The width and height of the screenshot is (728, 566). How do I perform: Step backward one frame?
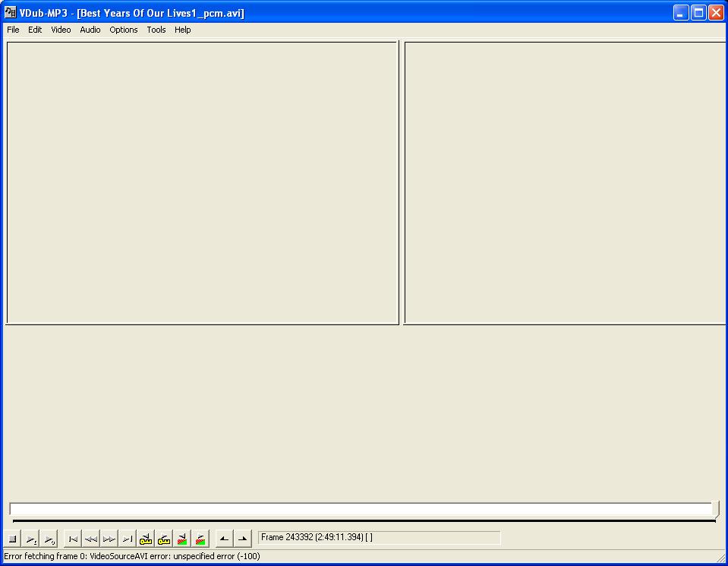pos(91,539)
